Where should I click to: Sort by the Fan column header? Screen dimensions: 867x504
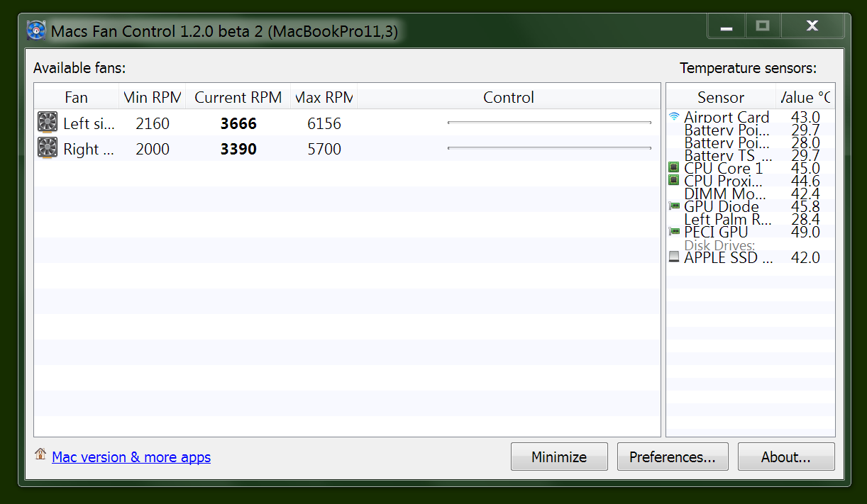coord(77,97)
